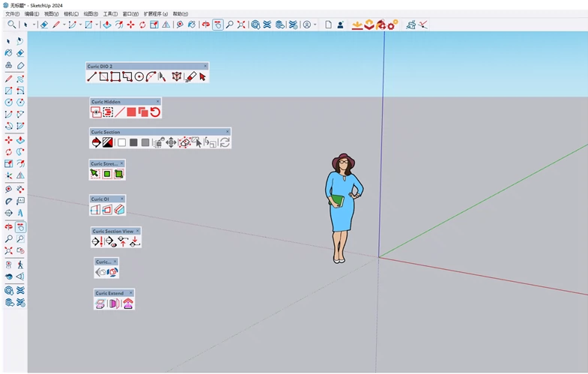
Task: Open the pencil line tool dropdown arrow
Action: tap(64, 25)
